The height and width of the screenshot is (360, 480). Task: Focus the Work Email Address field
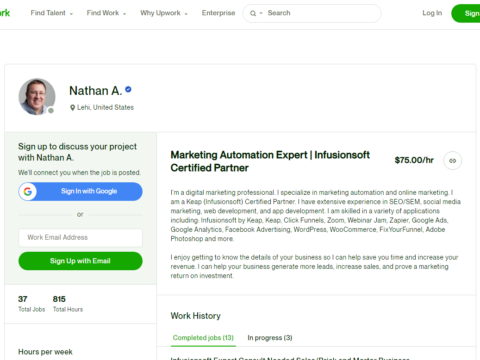(80, 237)
